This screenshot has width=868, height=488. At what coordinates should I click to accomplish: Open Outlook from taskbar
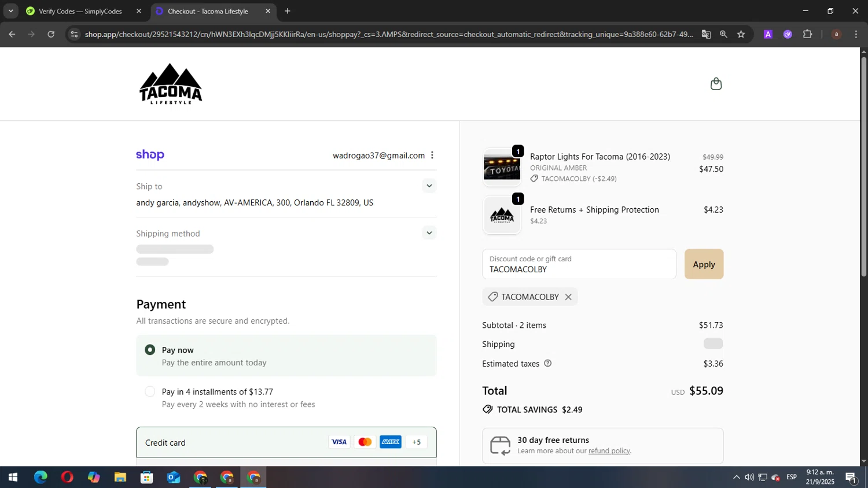[x=174, y=478]
